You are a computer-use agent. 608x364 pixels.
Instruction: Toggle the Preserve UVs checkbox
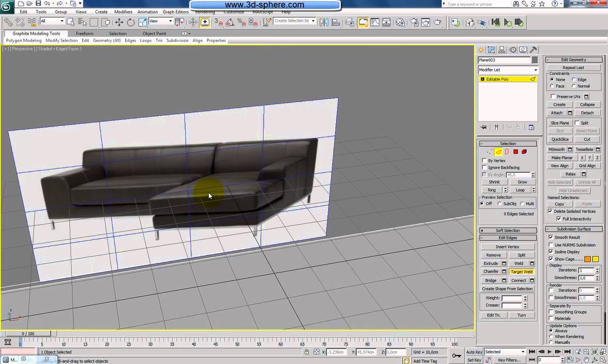point(553,97)
